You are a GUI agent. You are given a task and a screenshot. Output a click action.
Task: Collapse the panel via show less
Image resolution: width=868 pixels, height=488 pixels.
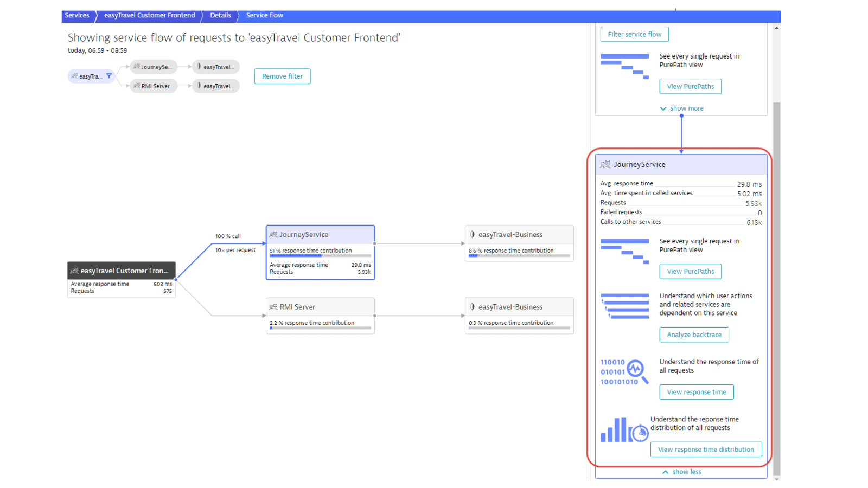pyautogui.click(x=681, y=471)
